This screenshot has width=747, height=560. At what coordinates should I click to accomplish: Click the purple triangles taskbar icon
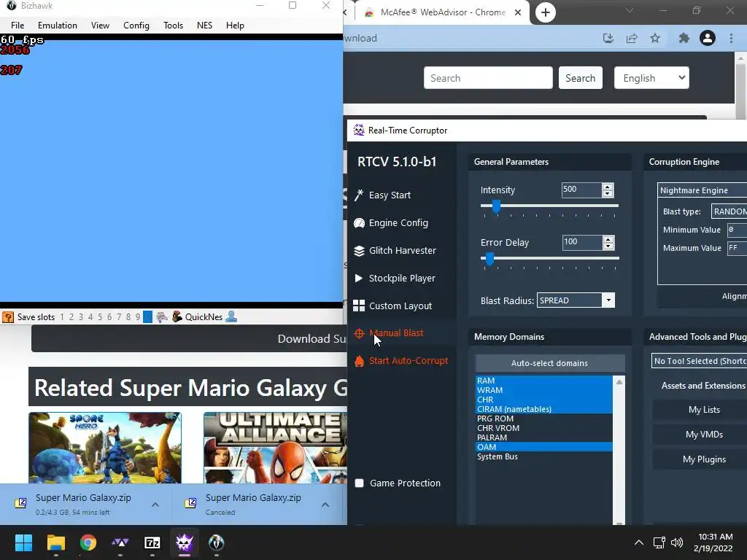(120, 542)
